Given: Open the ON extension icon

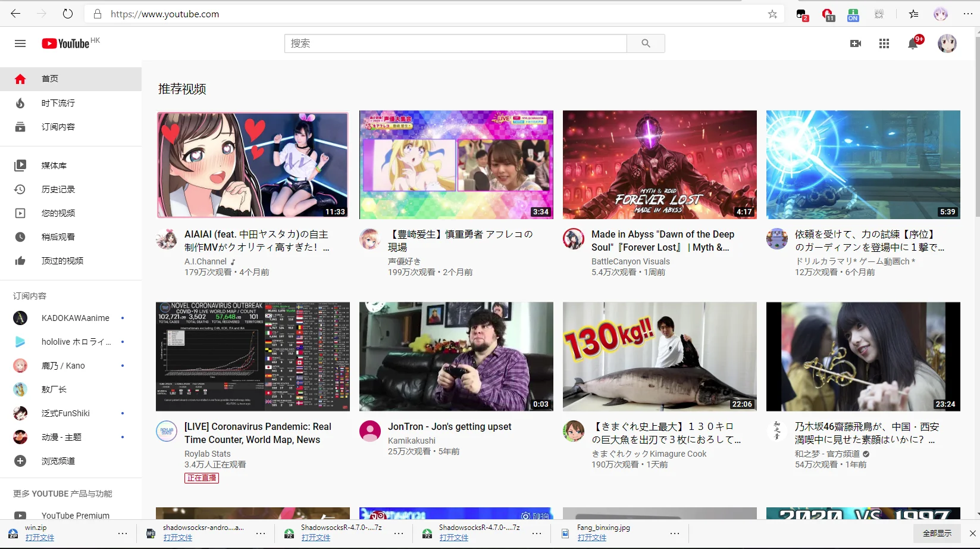Looking at the screenshot, I should pyautogui.click(x=853, y=15).
